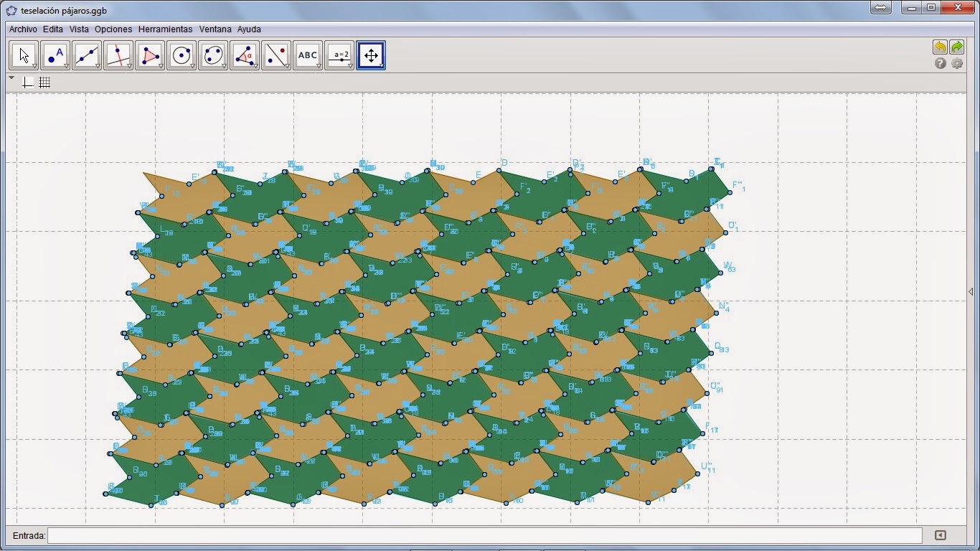Select the Move arrow tool
This screenshot has height=551, width=980.
[x=24, y=55]
